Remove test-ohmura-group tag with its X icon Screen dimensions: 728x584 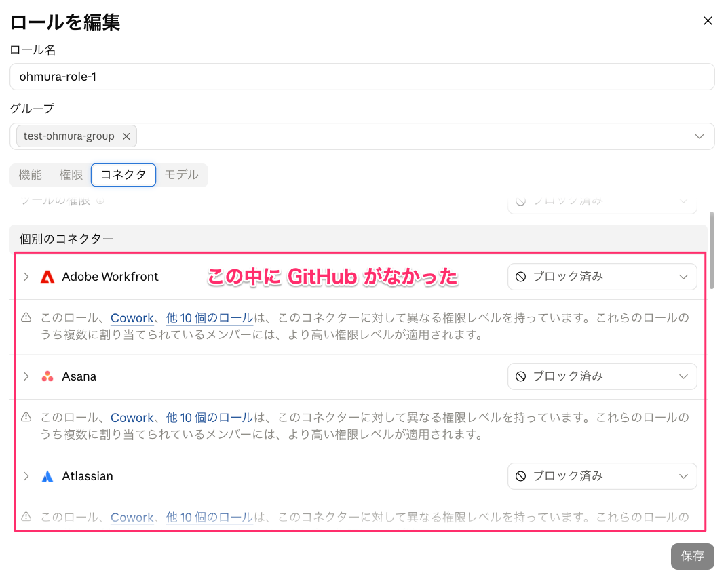126,136
